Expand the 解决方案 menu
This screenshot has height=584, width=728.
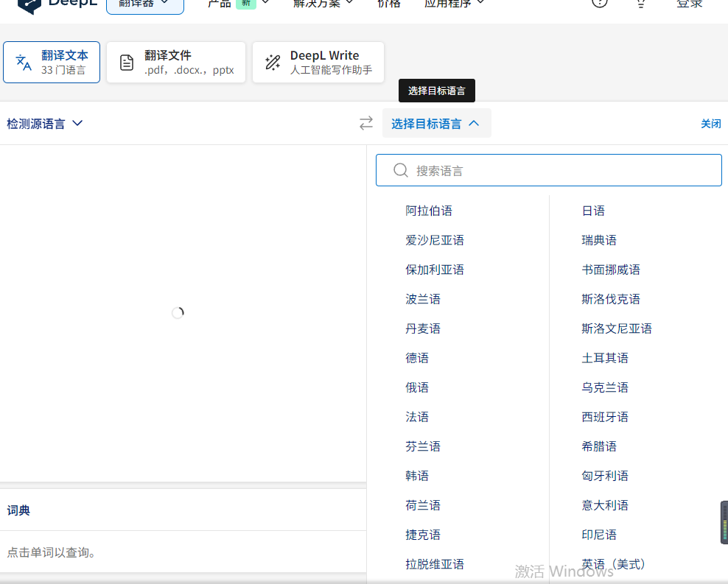(323, 4)
